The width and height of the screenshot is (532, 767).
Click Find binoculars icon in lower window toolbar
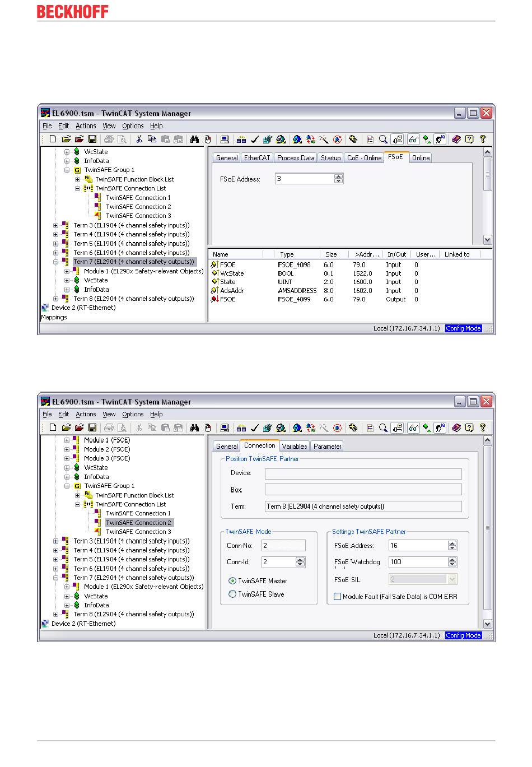click(x=195, y=427)
